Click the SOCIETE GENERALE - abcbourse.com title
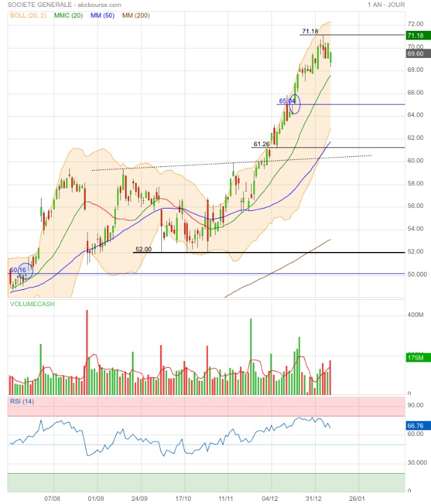431x504 pixels. click(64, 5)
